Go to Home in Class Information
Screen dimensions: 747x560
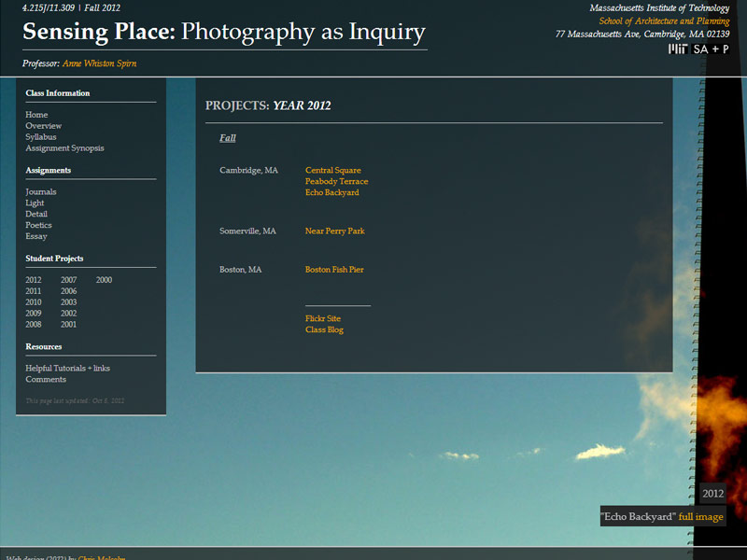[x=36, y=115]
